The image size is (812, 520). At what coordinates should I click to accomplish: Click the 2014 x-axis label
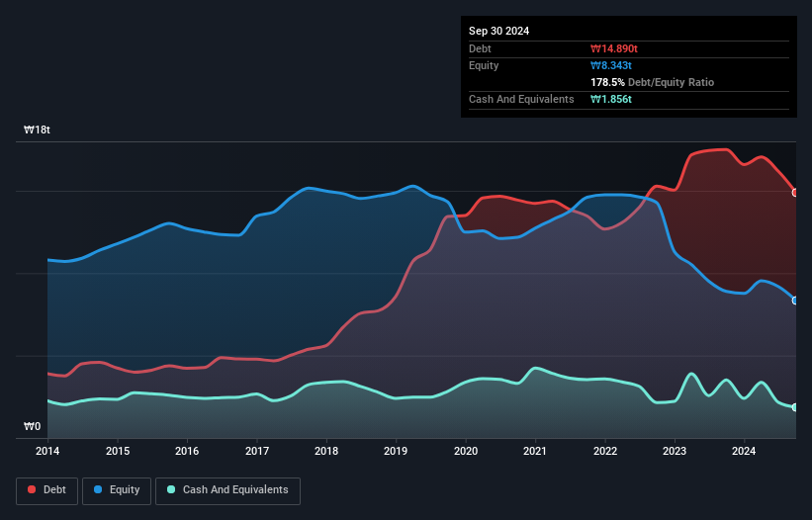pos(47,451)
